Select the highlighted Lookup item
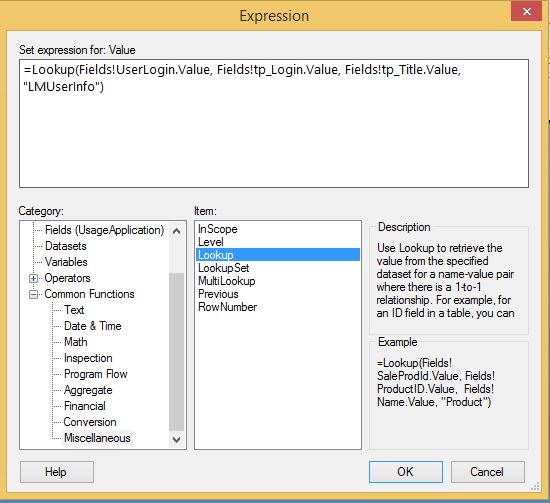This screenshot has height=503, width=550. [x=278, y=255]
